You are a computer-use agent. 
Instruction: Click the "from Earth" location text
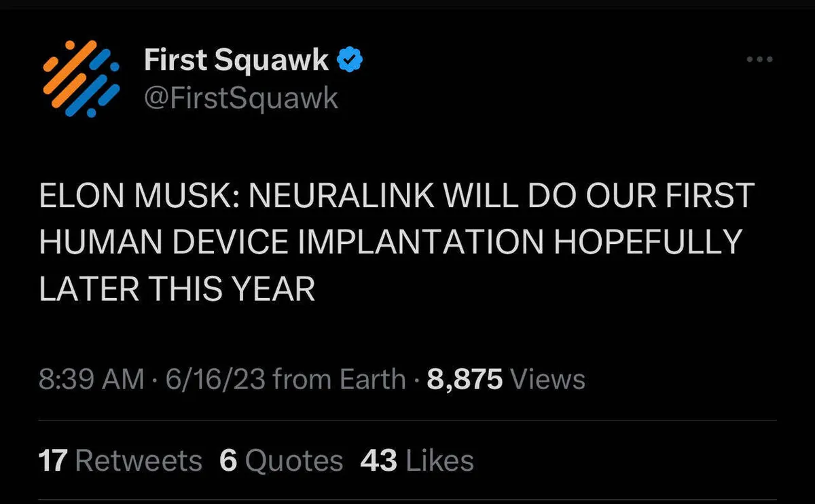(x=339, y=379)
